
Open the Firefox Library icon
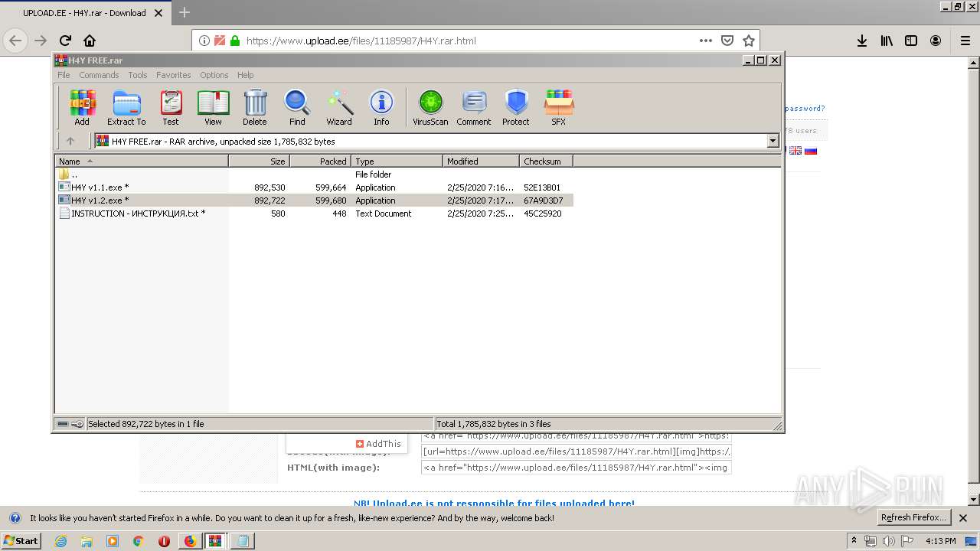887,41
